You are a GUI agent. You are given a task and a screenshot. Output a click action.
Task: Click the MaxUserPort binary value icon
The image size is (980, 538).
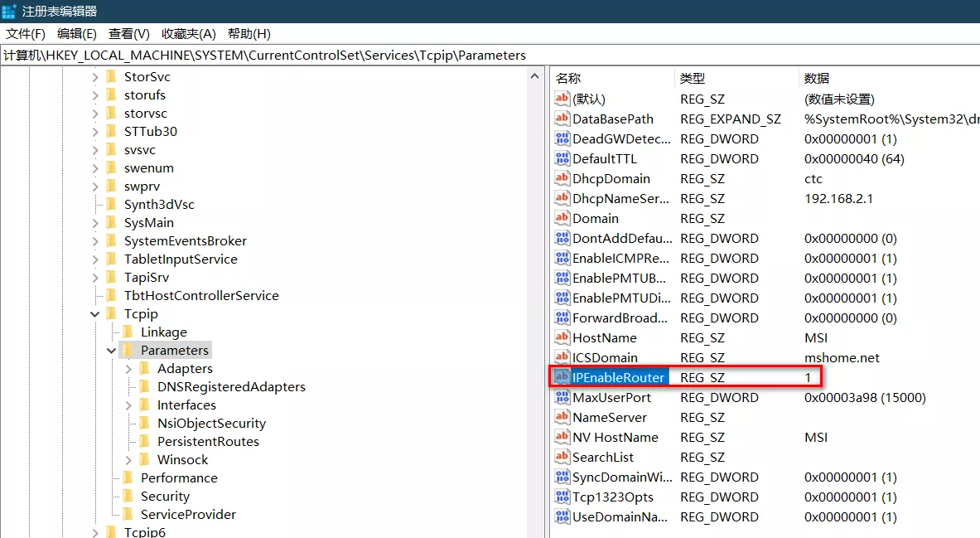pos(562,397)
